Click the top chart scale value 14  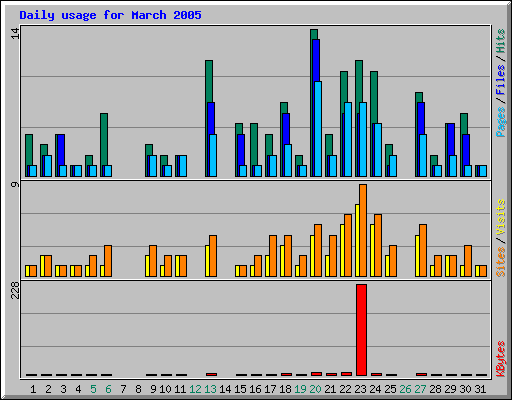pyautogui.click(x=15, y=33)
